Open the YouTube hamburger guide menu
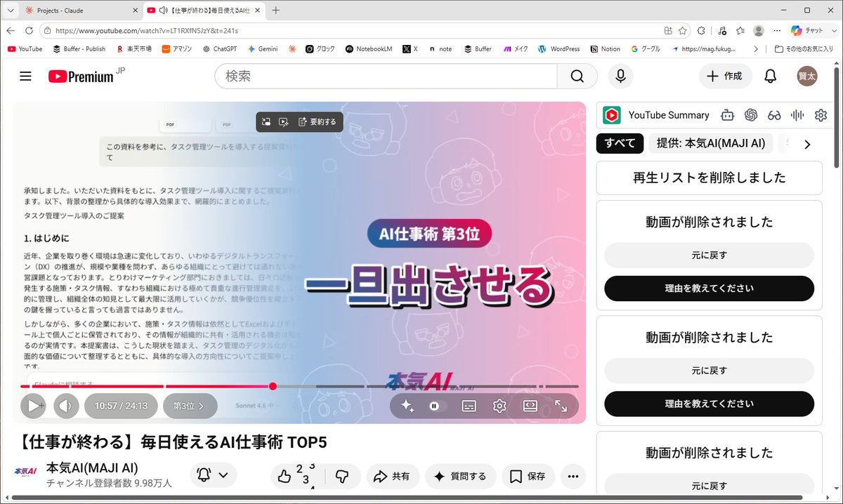The height and width of the screenshot is (504, 843). pos(26,76)
